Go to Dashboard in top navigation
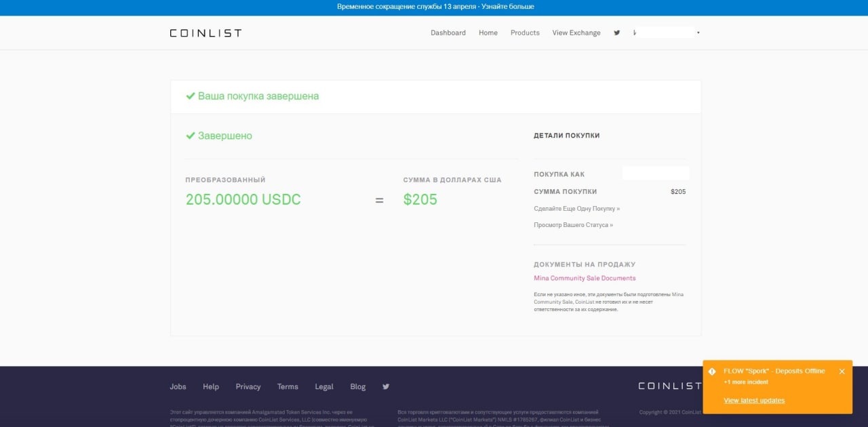 click(x=448, y=33)
